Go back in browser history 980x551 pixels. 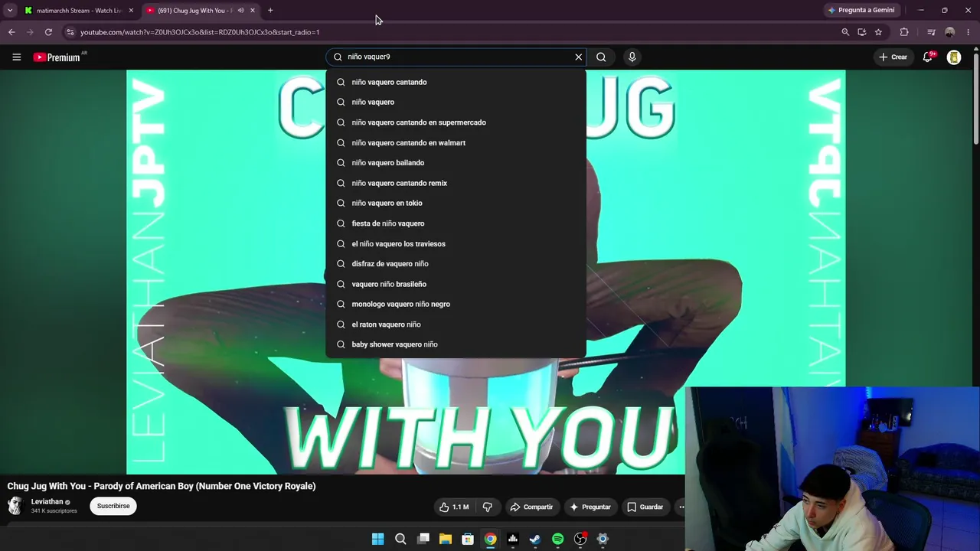tap(11, 32)
